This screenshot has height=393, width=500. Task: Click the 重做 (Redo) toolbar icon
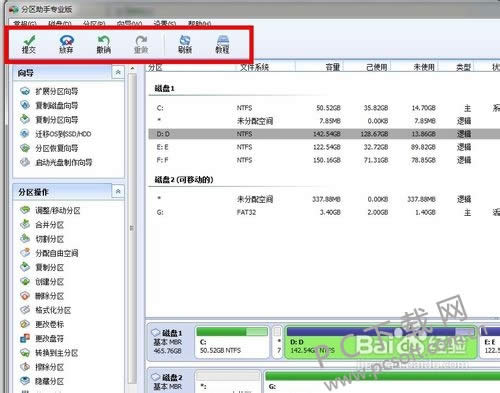click(141, 45)
